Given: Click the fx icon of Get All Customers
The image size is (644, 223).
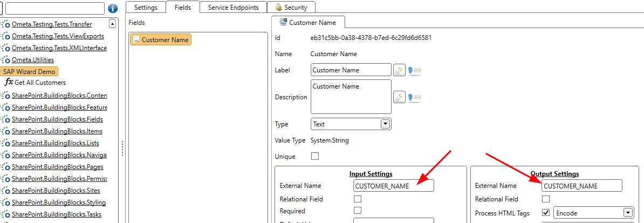Looking at the screenshot, I should tap(9, 83).
